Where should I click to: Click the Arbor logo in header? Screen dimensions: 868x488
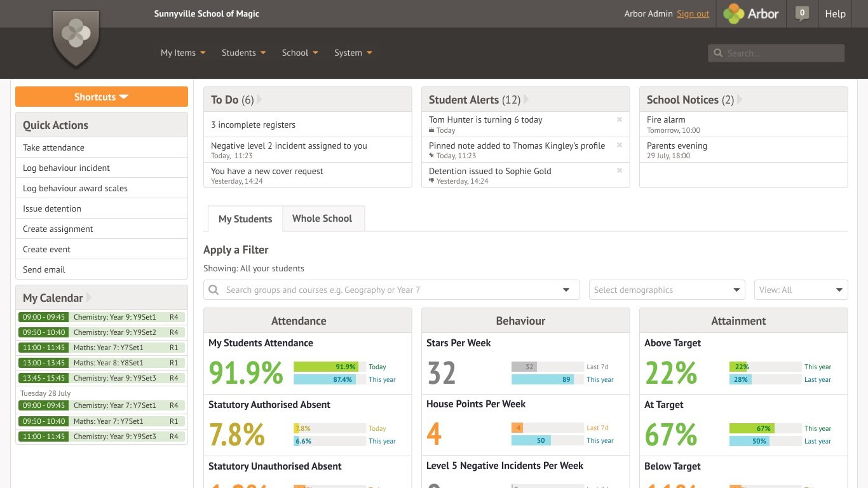pos(751,13)
